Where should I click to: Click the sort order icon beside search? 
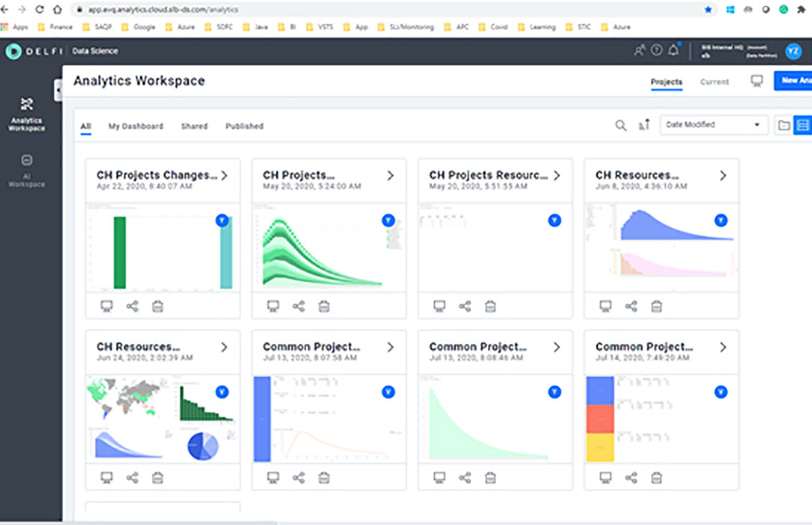[643, 124]
